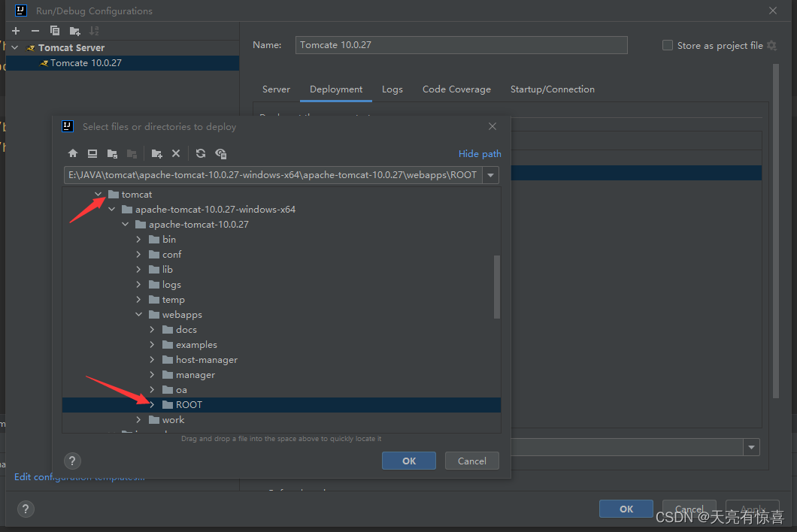The height and width of the screenshot is (532, 797).
Task: Click the help question mark in Run/Debug Configurations window
Action: click(x=26, y=509)
